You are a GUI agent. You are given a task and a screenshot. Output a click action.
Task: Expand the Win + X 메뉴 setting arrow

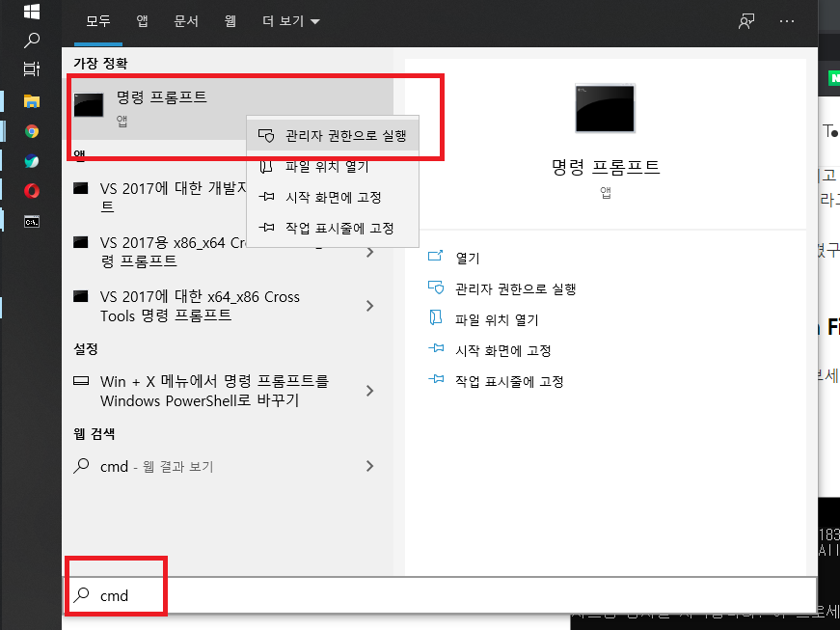(369, 391)
